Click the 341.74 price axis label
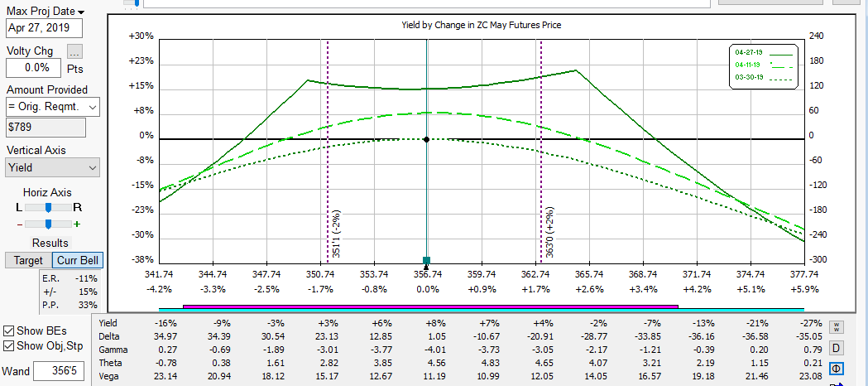This screenshot has height=386, width=868. 159,273
